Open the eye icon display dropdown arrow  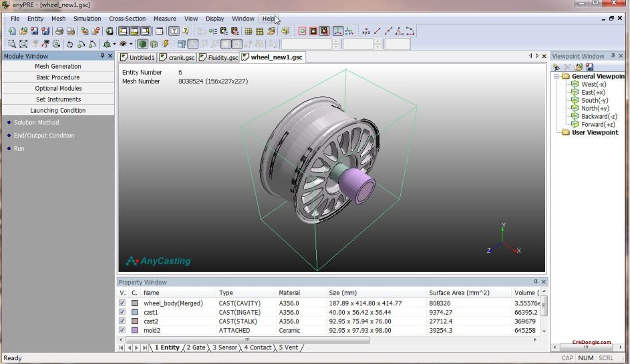point(131,44)
